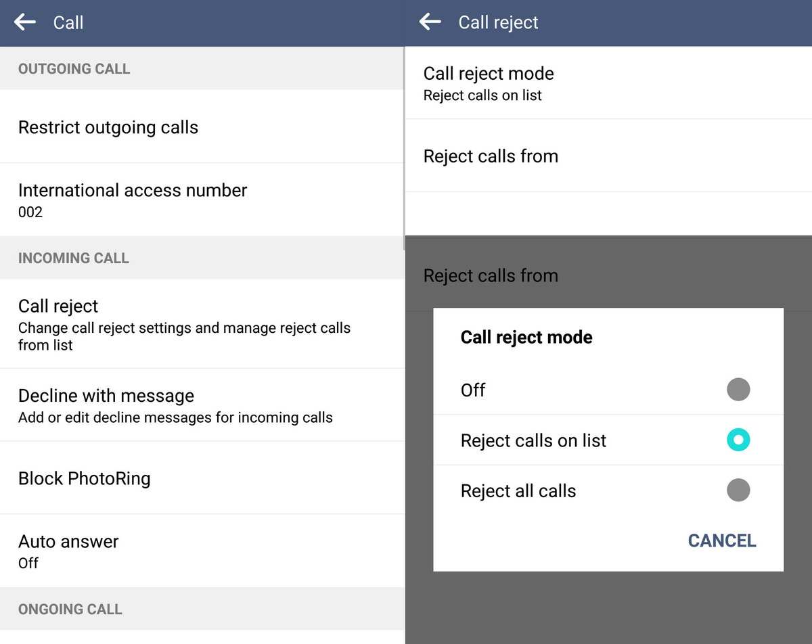Tap the back arrow in Call header
The height and width of the screenshot is (644, 812).
pos(26,22)
